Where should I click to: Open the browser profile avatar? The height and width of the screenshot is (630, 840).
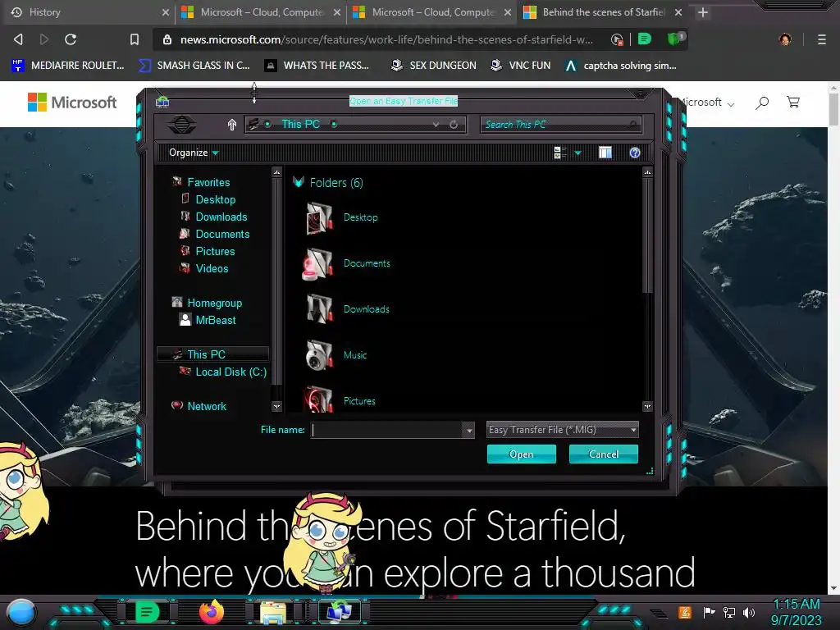click(x=785, y=39)
